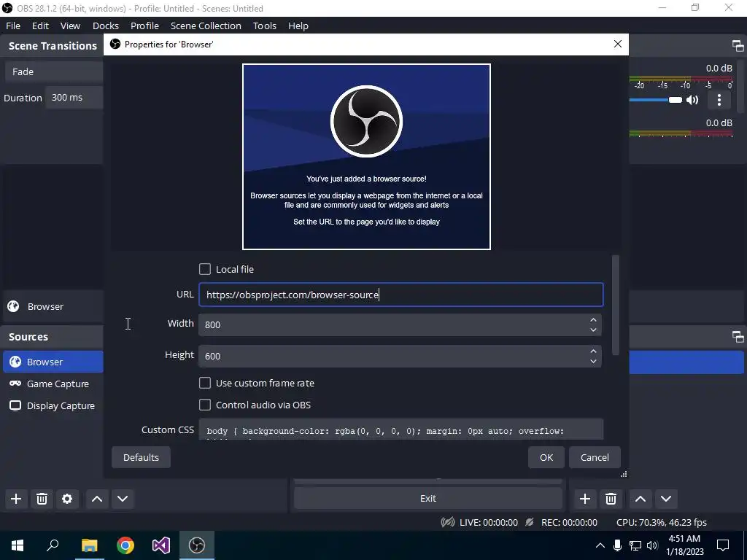Viewport: 747px width, 560px height.
Task: Cancel the Browser properties dialog
Action: tap(595, 457)
